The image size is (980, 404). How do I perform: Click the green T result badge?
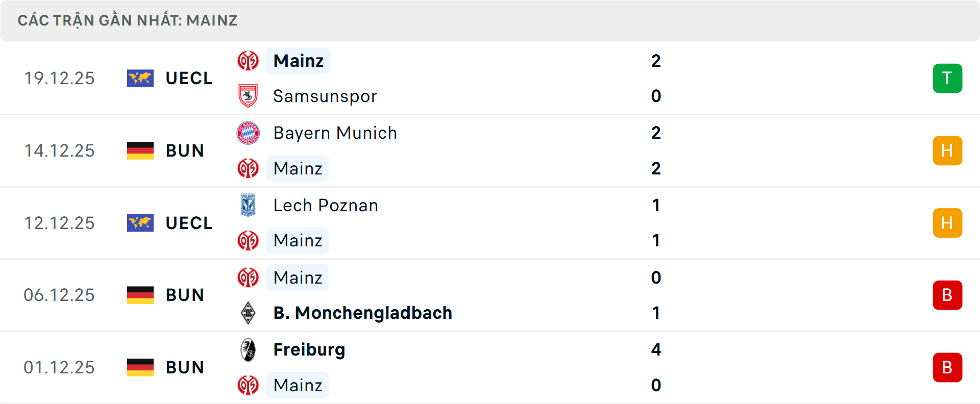pos(947,79)
